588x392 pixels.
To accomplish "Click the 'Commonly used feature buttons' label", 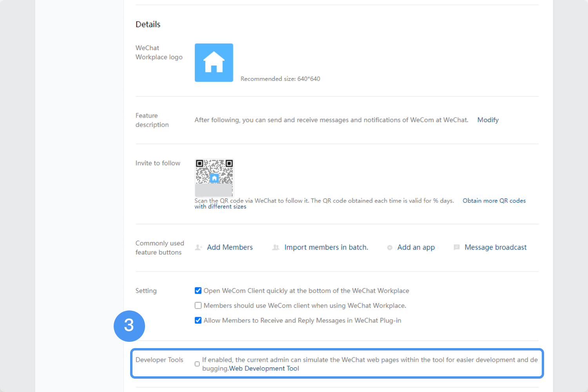I will point(160,248).
